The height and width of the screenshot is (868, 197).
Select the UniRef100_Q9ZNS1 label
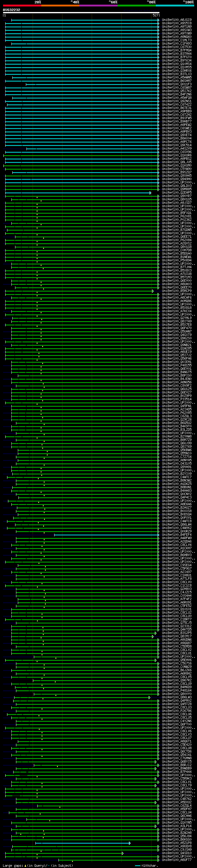(x=177, y=101)
